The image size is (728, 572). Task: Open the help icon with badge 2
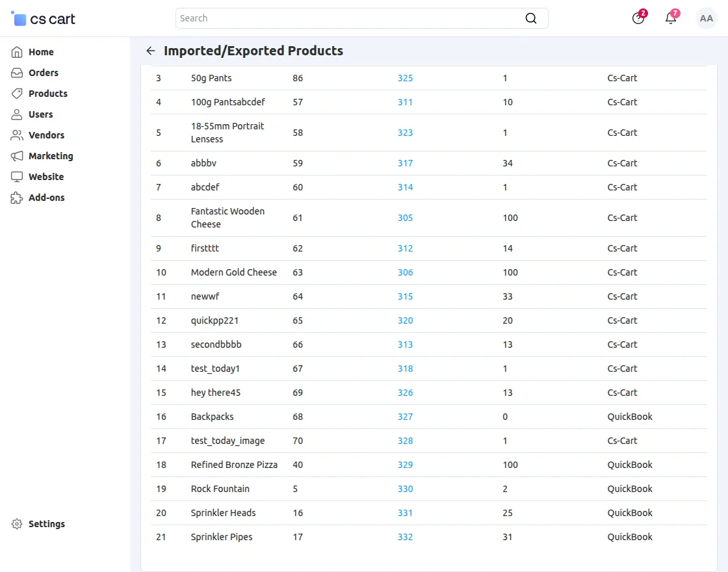pyautogui.click(x=638, y=18)
